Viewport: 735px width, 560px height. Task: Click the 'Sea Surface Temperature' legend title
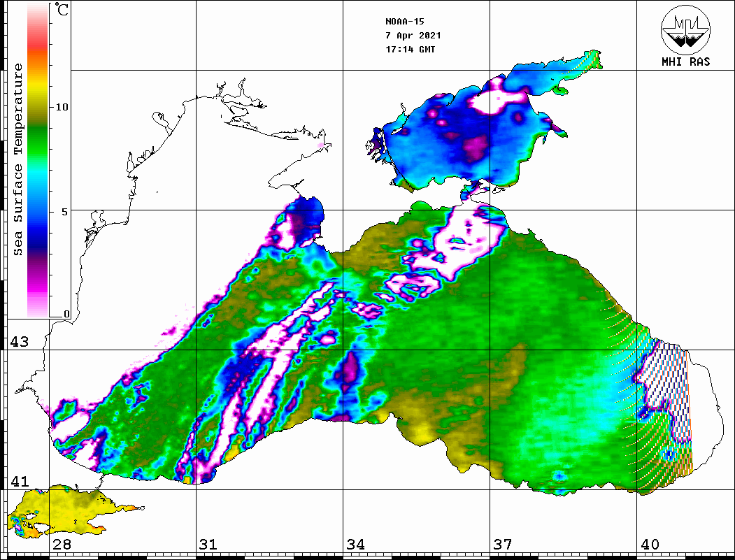[x=17, y=159]
